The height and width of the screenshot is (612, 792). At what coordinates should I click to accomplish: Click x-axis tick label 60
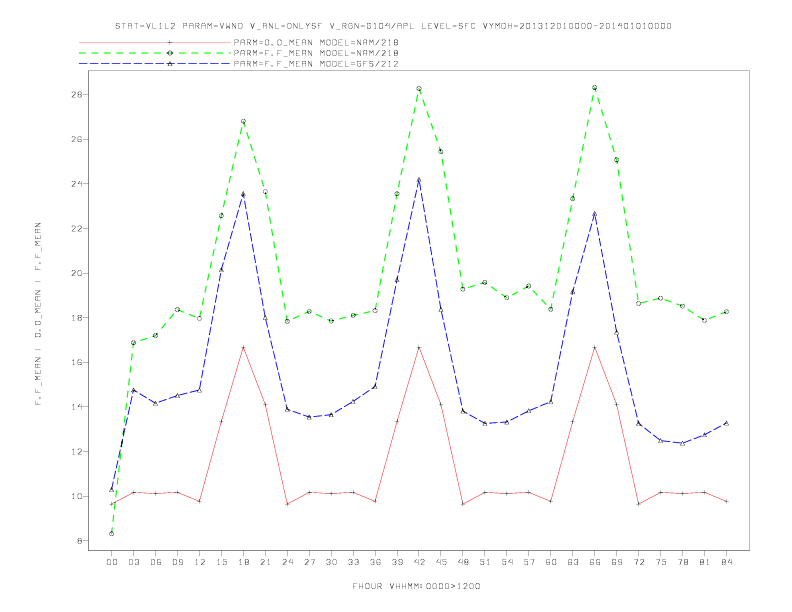pyautogui.click(x=551, y=562)
